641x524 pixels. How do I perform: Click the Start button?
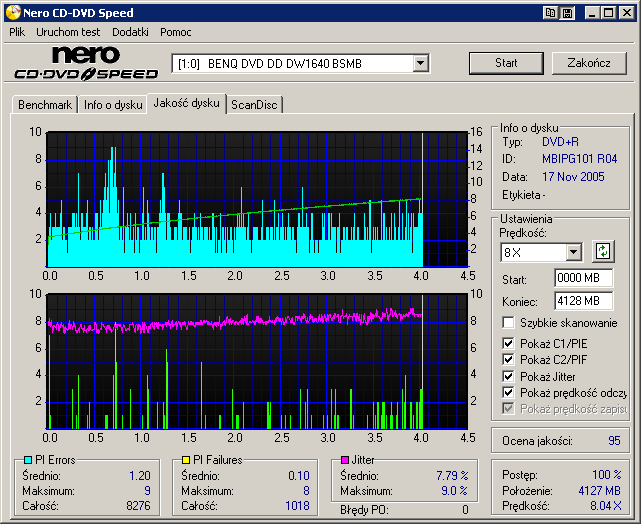[506, 63]
